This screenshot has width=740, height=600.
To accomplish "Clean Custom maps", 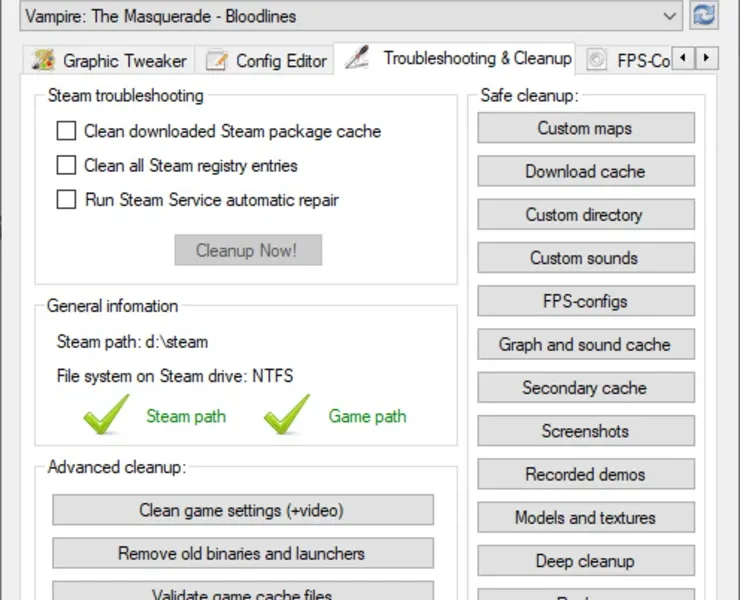I will tap(586, 128).
